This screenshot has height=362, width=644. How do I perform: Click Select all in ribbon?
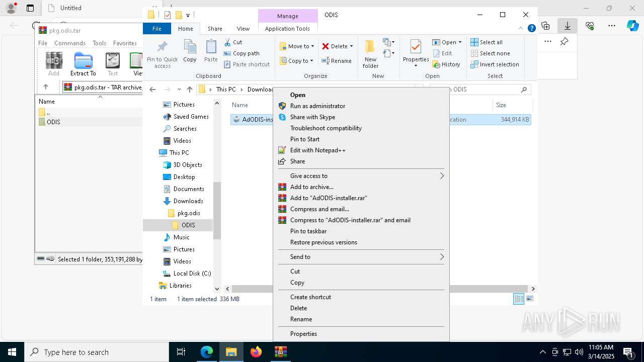click(487, 42)
